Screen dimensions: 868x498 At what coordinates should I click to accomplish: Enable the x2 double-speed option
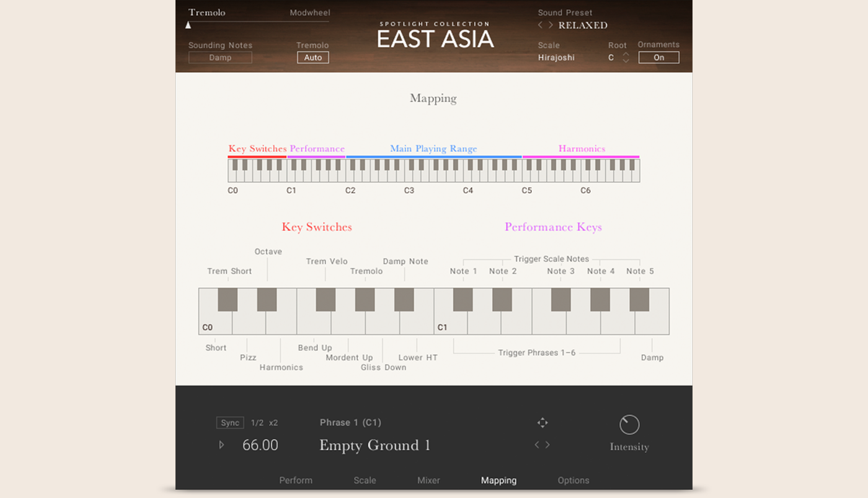(x=273, y=423)
